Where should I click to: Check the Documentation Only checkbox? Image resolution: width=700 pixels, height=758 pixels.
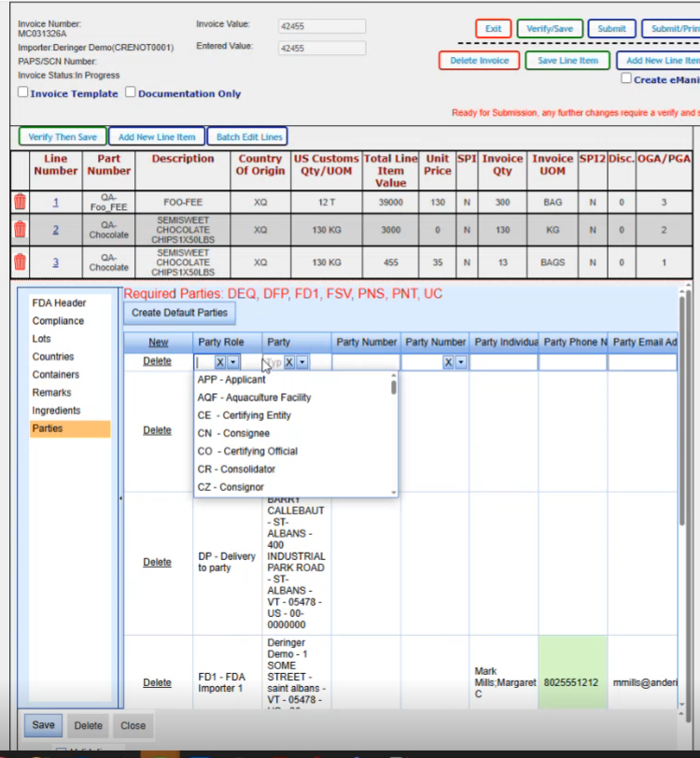pyautogui.click(x=132, y=93)
